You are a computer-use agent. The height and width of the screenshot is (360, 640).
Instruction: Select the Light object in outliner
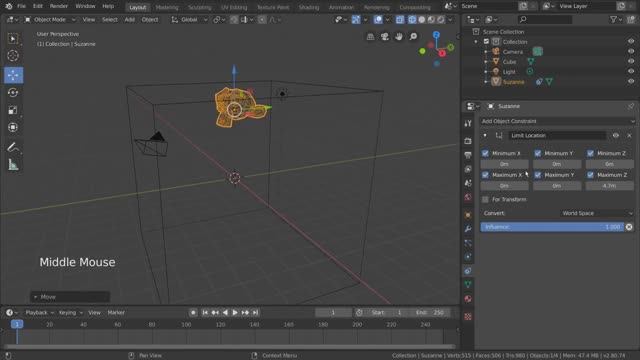(x=509, y=71)
